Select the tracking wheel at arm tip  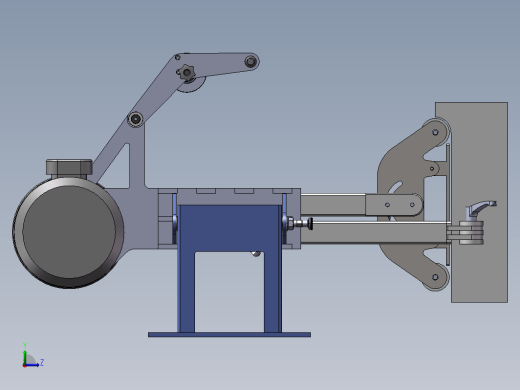coord(251,62)
